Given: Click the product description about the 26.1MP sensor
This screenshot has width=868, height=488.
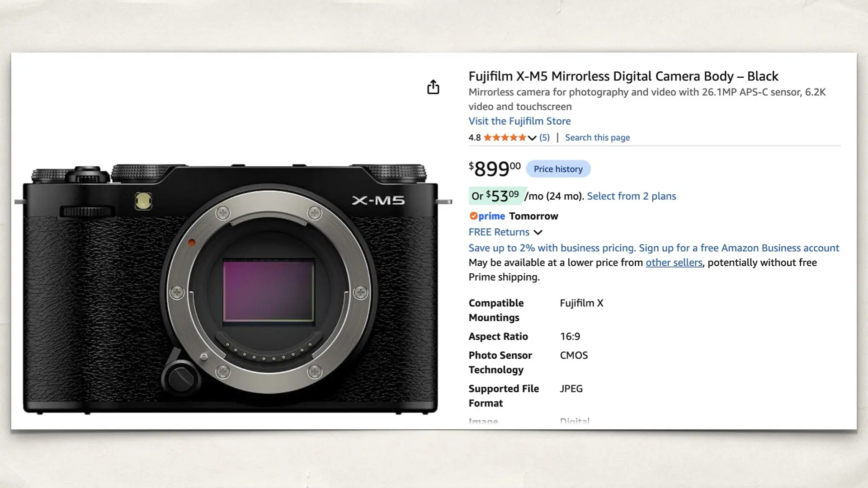Looking at the screenshot, I should (647, 99).
